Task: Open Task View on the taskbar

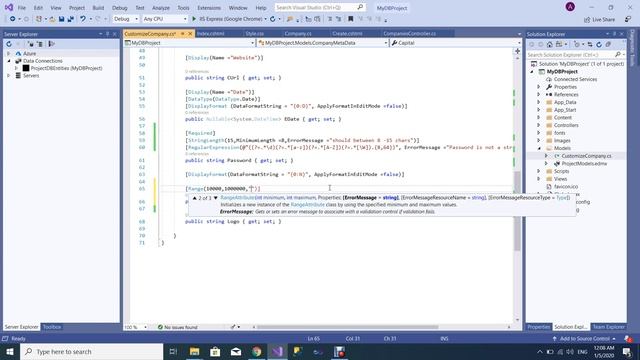Action: tap(173, 351)
